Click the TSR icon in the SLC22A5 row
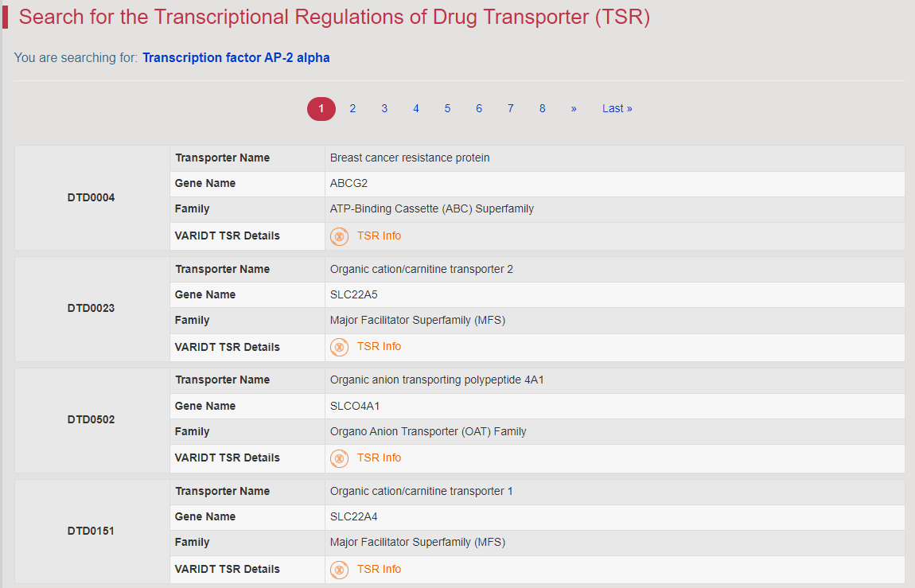The image size is (915, 588). [x=339, y=347]
